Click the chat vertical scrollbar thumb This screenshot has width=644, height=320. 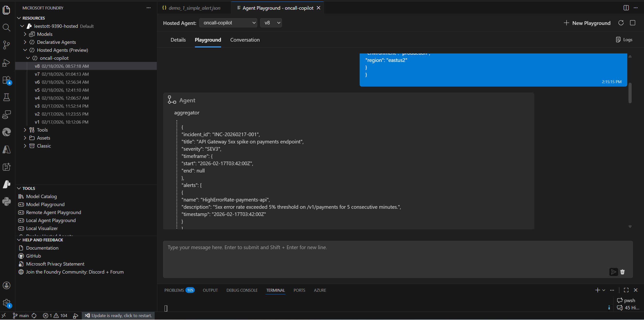pos(630,93)
